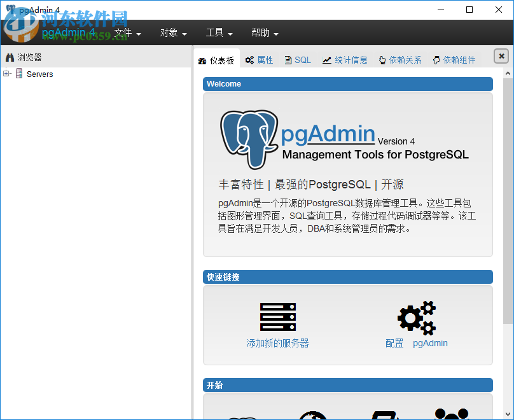Click the 添加新的服务器 link
This screenshot has height=420, width=514.
[278, 343]
